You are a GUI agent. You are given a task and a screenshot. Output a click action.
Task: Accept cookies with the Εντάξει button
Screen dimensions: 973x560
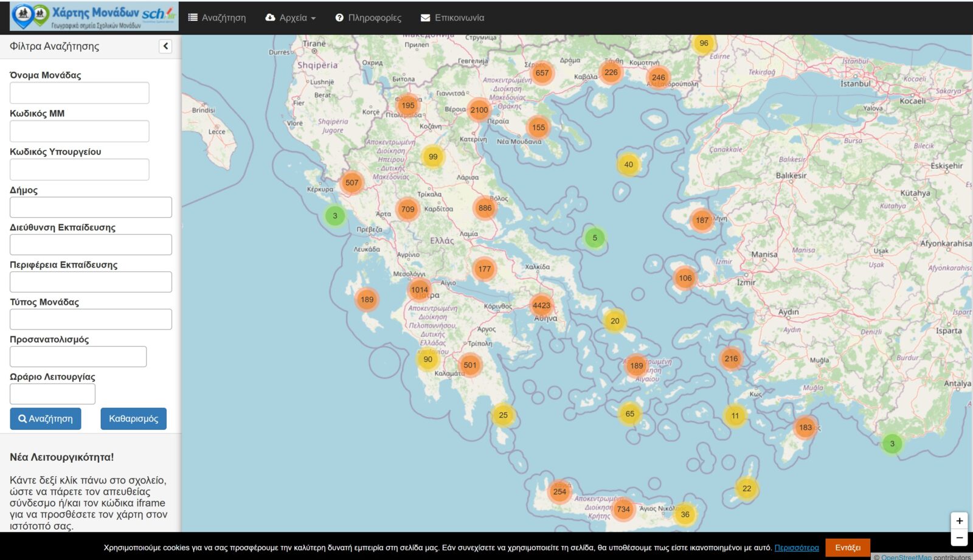847,547
